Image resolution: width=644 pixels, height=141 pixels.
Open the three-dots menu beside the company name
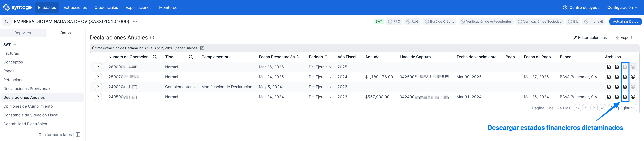135,22
